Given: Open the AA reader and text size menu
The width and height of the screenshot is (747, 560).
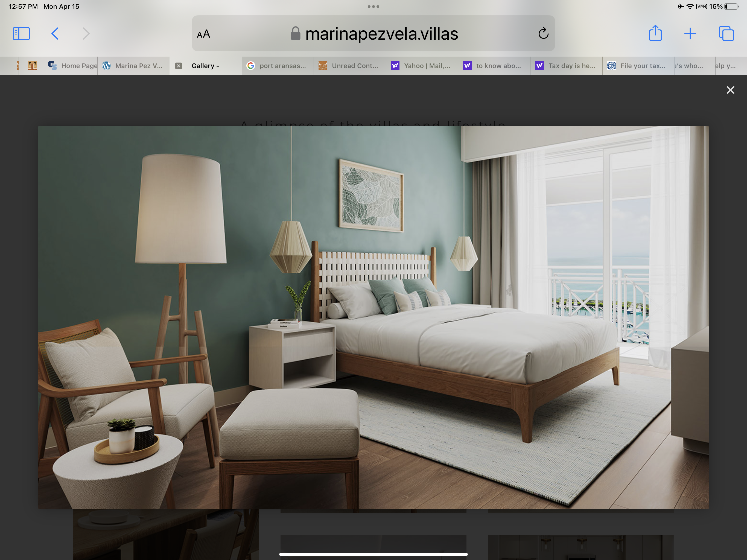Looking at the screenshot, I should pyautogui.click(x=204, y=34).
